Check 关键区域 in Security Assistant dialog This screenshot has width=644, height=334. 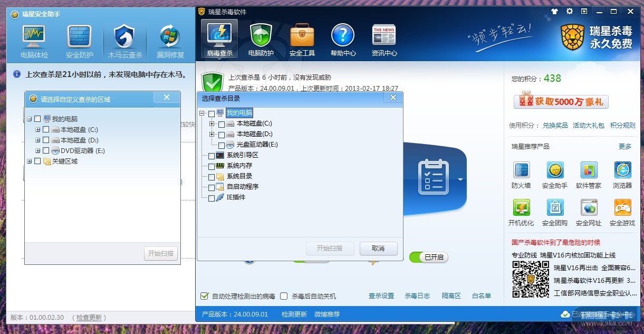click(37, 161)
